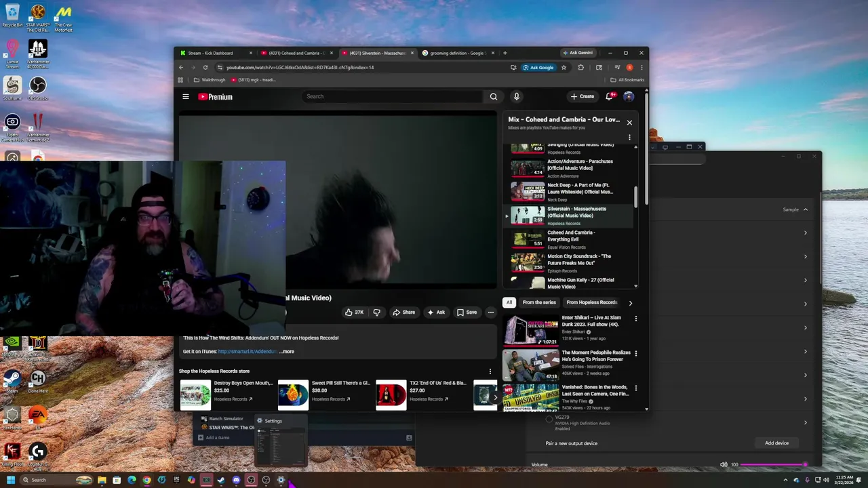Click Ask Gemini in Chrome title bar

[577, 53]
